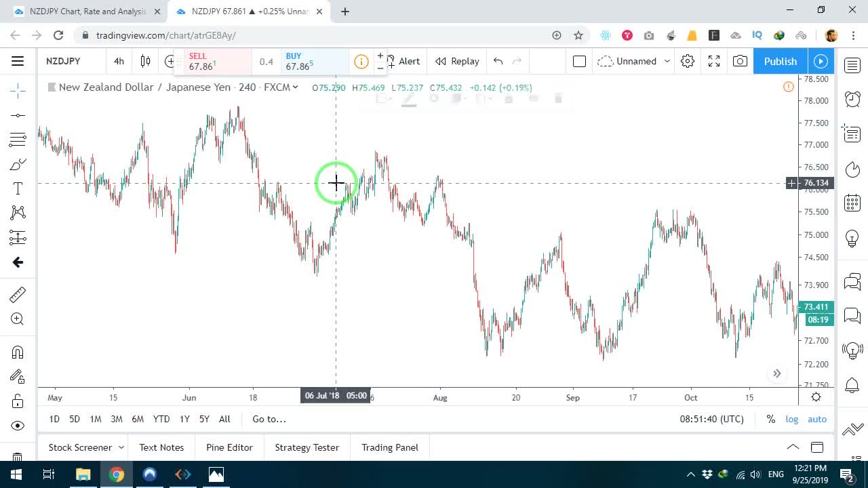Open the prediction and measurement tools
This screenshot has width=868, height=488.
(18, 237)
